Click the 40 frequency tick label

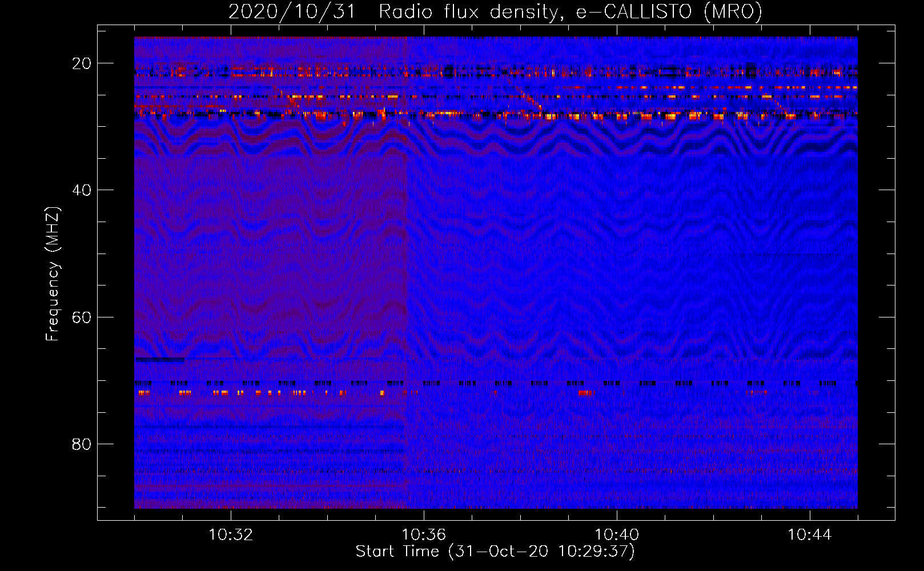click(82, 190)
